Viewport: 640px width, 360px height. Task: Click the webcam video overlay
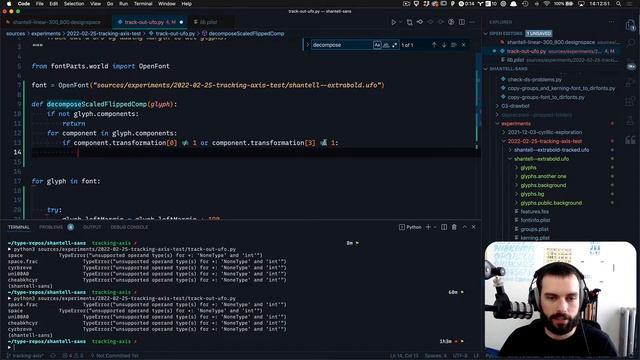click(560, 299)
